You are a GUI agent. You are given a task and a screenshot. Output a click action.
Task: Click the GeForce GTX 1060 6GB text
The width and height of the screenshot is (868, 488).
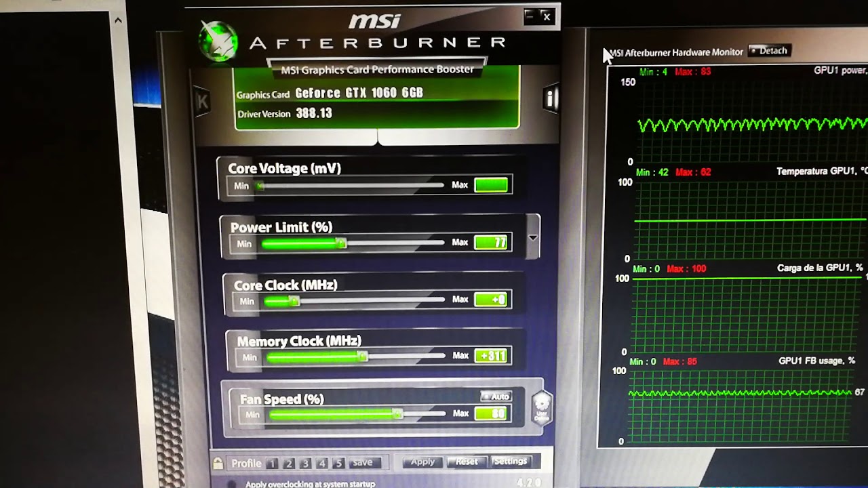[x=359, y=93]
